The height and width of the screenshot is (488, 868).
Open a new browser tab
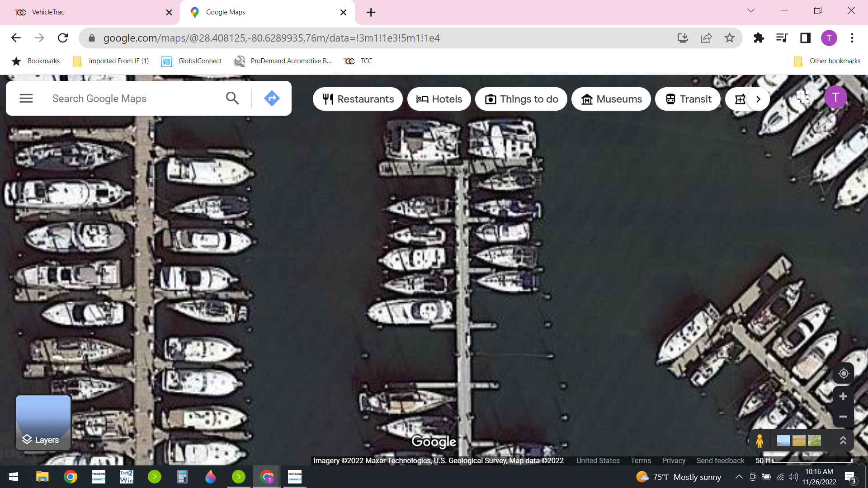pos(371,12)
